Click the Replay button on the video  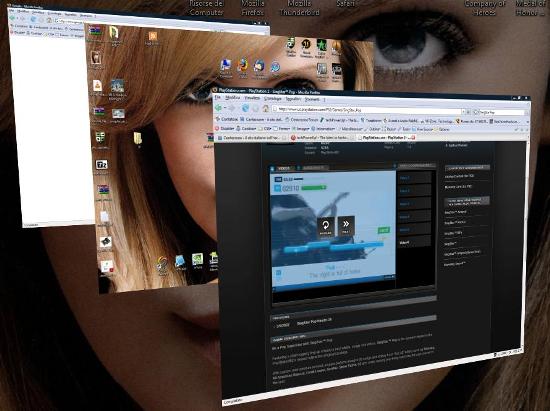tap(326, 228)
